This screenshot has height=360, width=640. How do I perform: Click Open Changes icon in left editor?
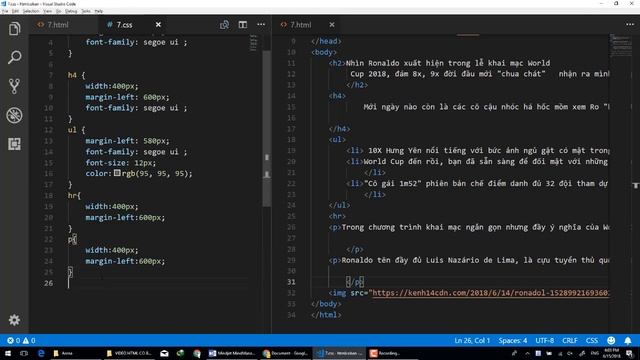click(x=224, y=25)
